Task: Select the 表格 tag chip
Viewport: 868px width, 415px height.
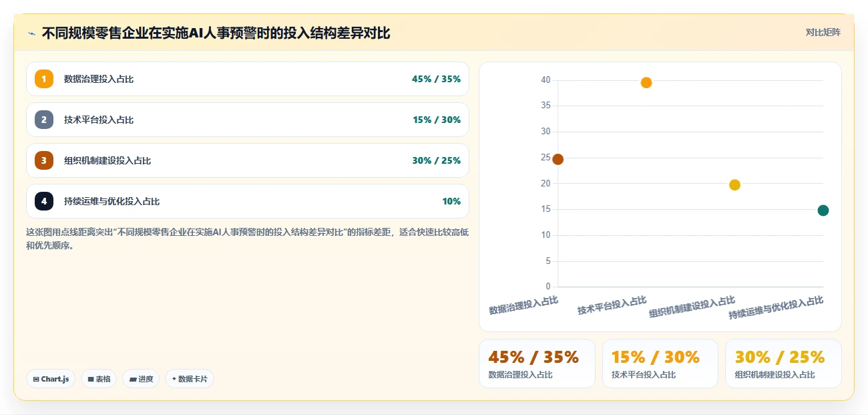Action: 99,379
